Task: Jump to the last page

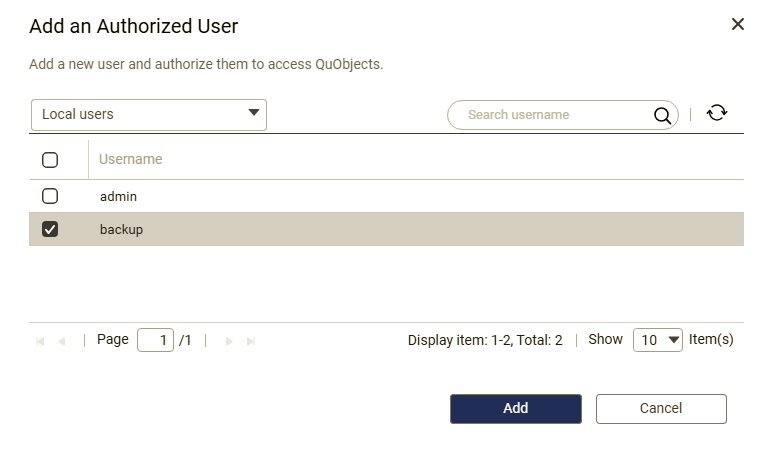Action: (251, 341)
